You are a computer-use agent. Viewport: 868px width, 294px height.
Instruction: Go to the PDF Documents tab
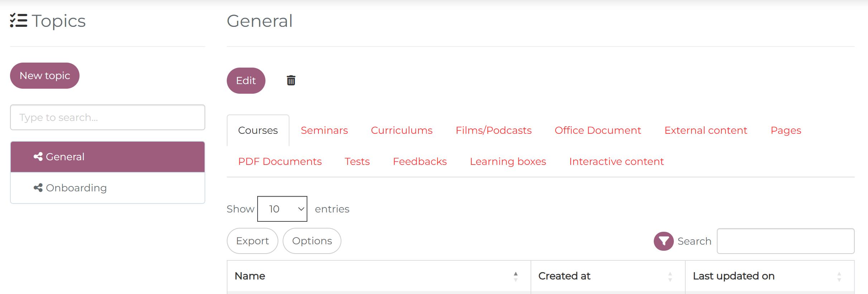[280, 162]
